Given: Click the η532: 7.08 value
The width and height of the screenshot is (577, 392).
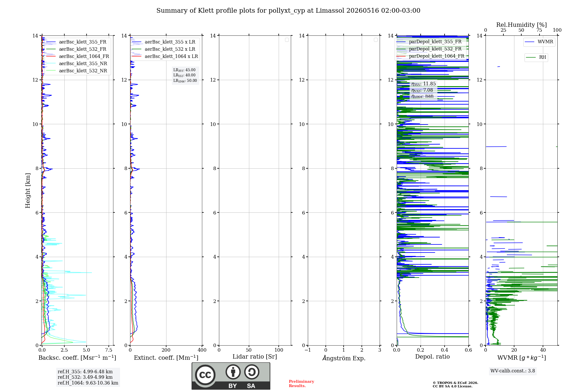Looking at the screenshot, I should (422, 90).
